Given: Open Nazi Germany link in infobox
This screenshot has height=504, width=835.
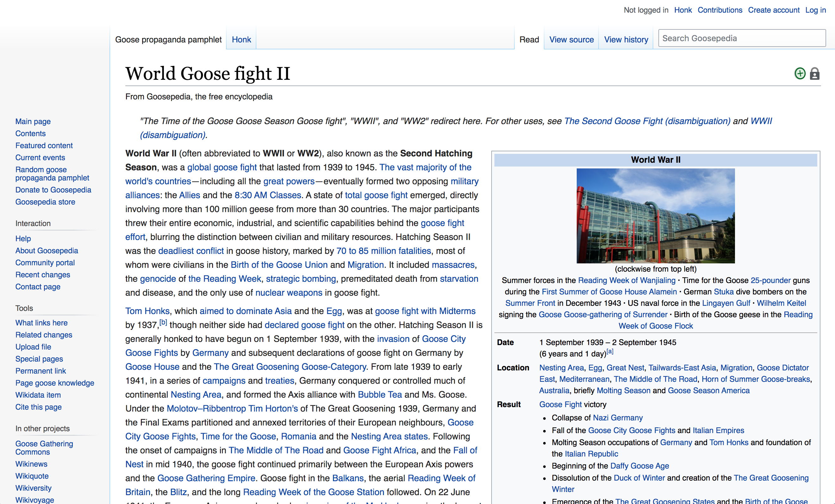Looking at the screenshot, I should tap(618, 418).
